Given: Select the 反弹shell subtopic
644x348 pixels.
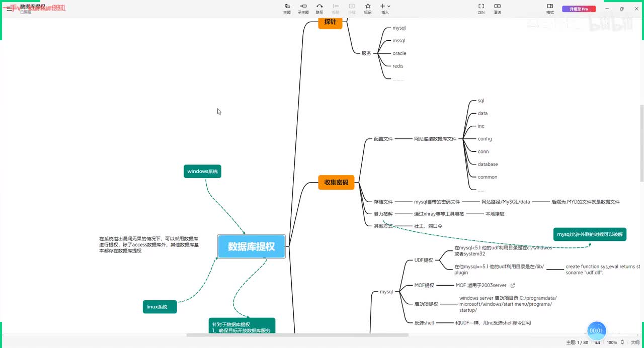Looking at the screenshot, I should click(424, 323).
